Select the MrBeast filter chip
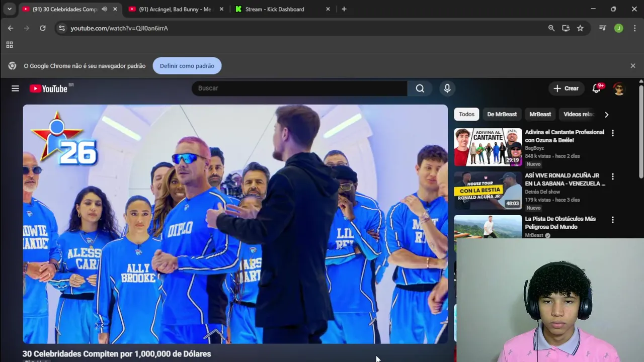 tap(540, 114)
